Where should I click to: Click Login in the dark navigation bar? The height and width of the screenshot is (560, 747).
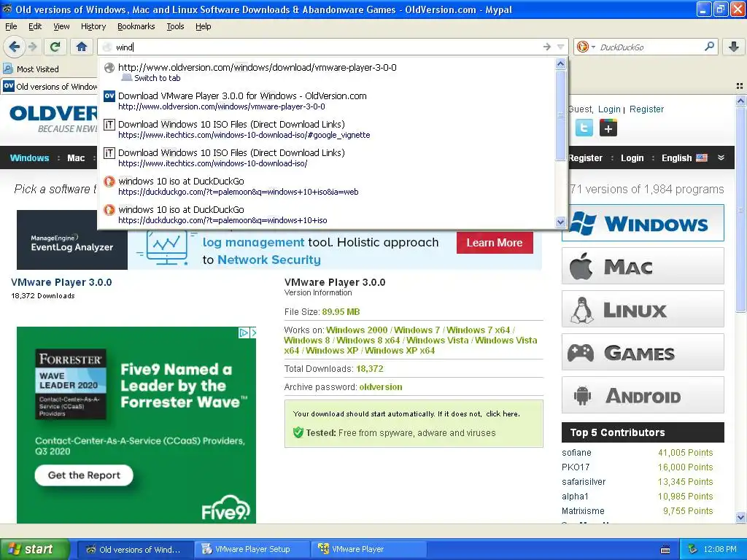pyautogui.click(x=632, y=157)
